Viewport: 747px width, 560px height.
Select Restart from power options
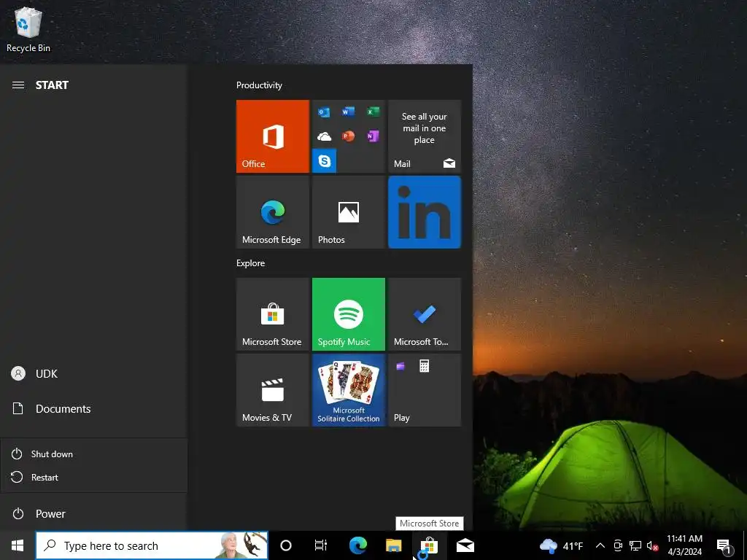[94, 477]
